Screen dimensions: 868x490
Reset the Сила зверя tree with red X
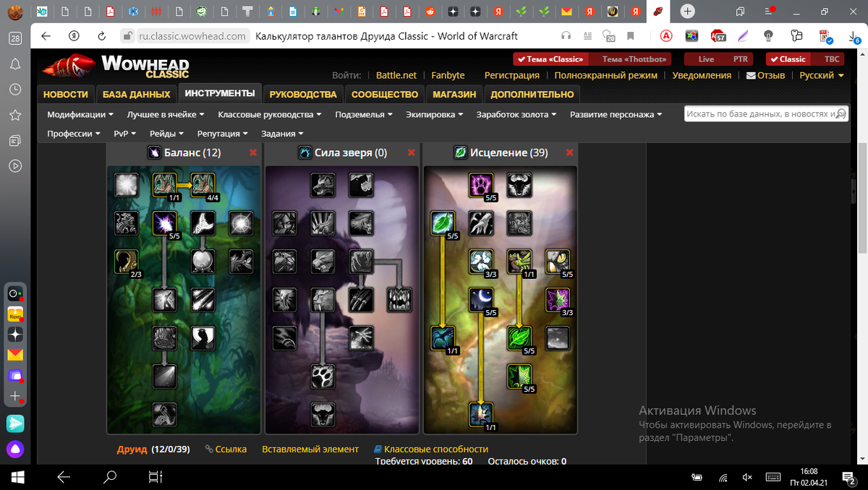(x=411, y=152)
